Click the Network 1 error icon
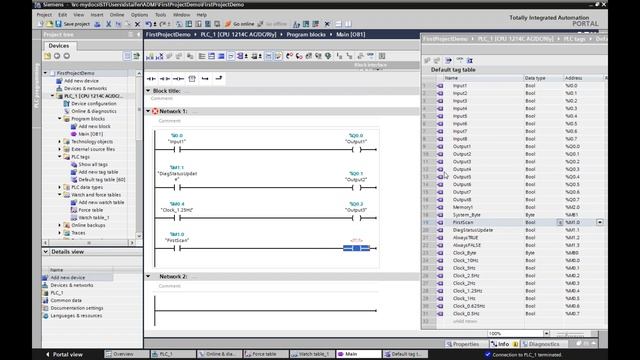 tap(155, 111)
